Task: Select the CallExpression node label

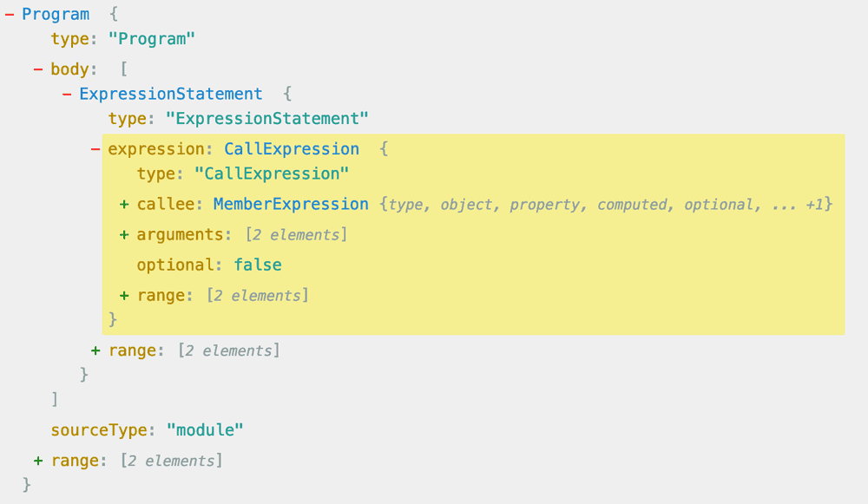Action: click(x=292, y=148)
